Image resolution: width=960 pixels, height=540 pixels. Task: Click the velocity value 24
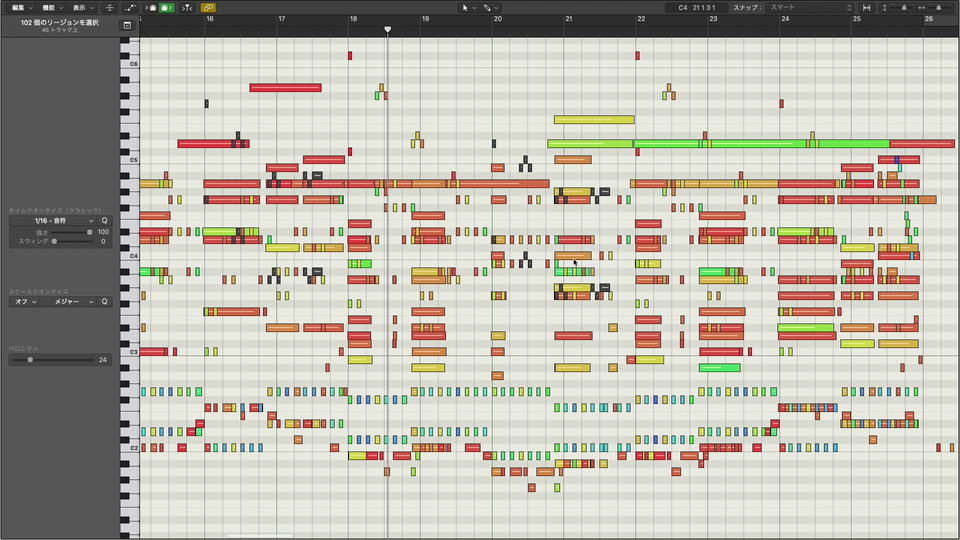pyautogui.click(x=103, y=360)
